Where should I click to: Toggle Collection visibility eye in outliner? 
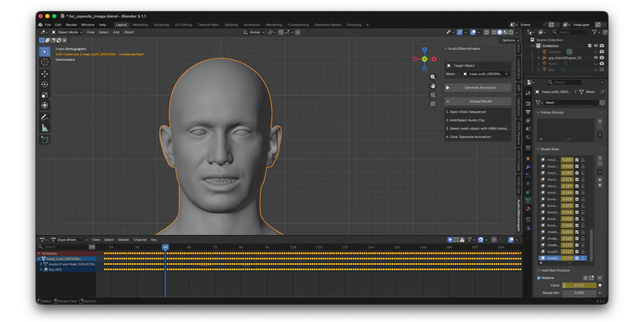595,46
